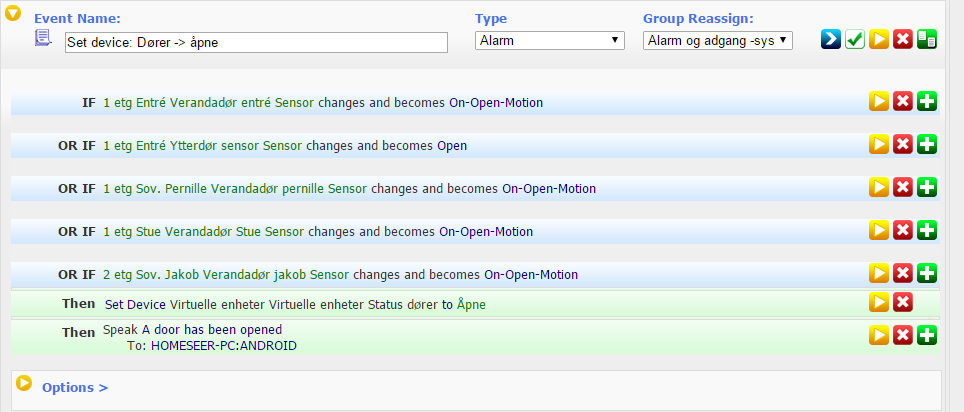This screenshot has height=412, width=964.
Task: Run the event with header yellow play icon
Action: pyautogui.click(x=879, y=39)
